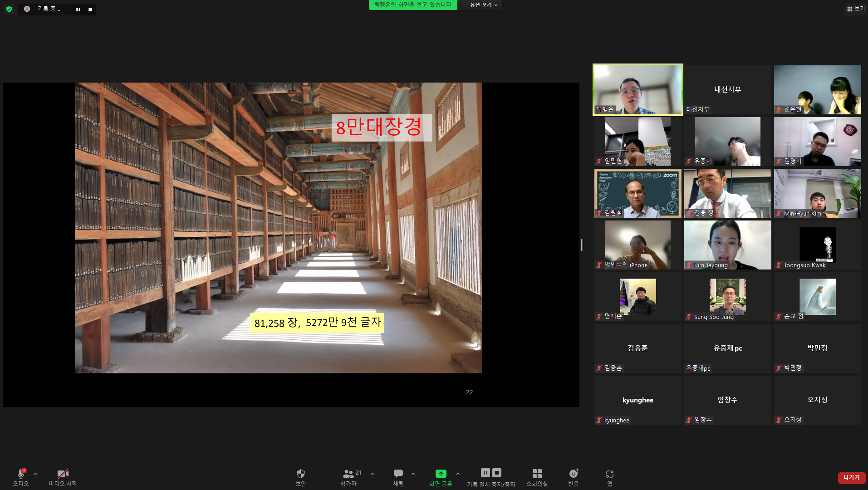Image resolution: width=868 pixels, height=490 pixels.
Task: Select the 김응훈 participant tile
Action: tap(638, 348)
